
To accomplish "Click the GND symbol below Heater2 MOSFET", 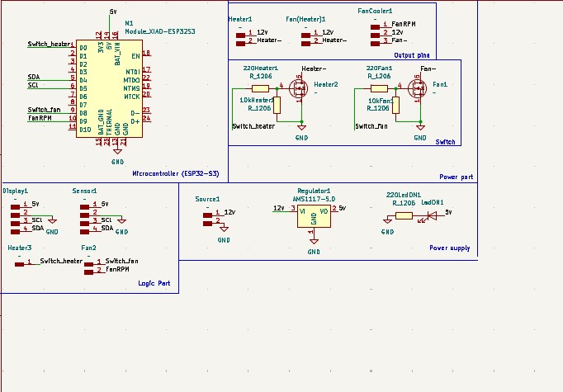I will point(301,127).
